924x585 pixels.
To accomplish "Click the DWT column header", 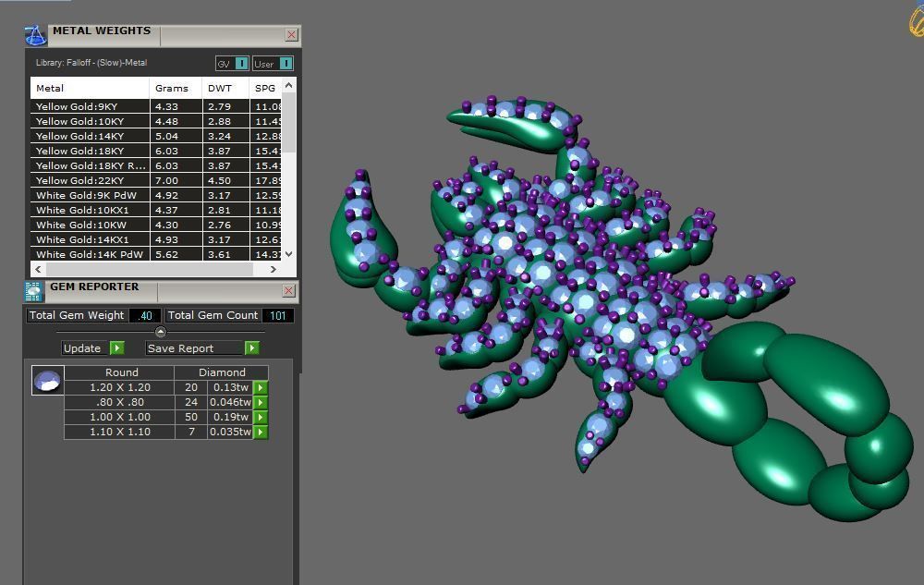I will tap(225, 89).
